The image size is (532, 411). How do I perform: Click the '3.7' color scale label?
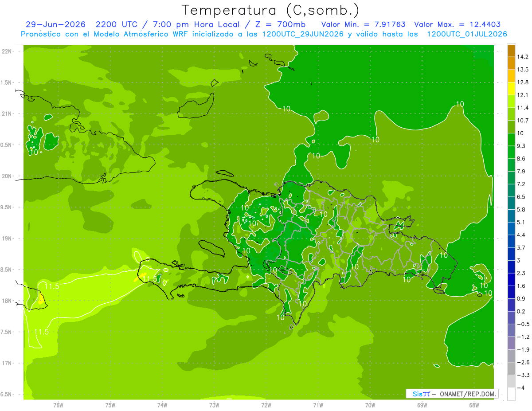tap(521, 248)
